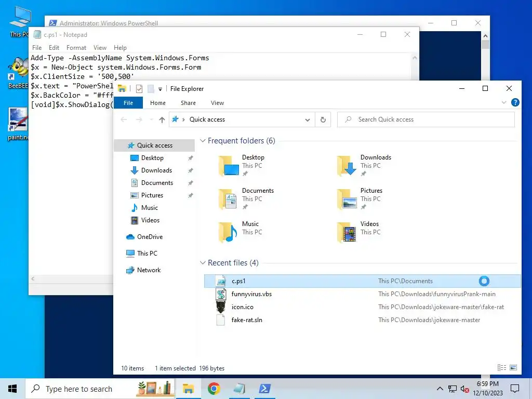The height and width of the screenshot is (399, 532).
Task: Select Music in navigation pane
Action: 149,208
